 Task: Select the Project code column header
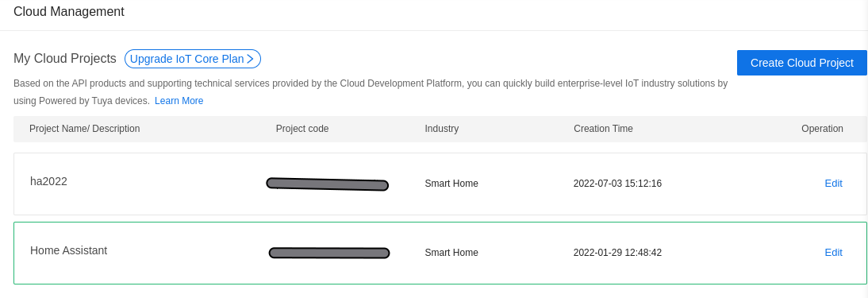302,129
